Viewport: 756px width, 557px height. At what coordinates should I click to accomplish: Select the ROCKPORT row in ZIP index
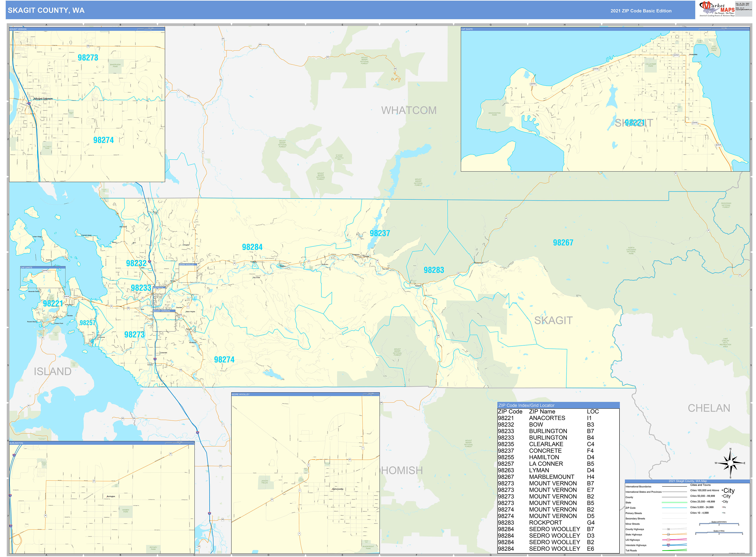click(x=545, y=523)
